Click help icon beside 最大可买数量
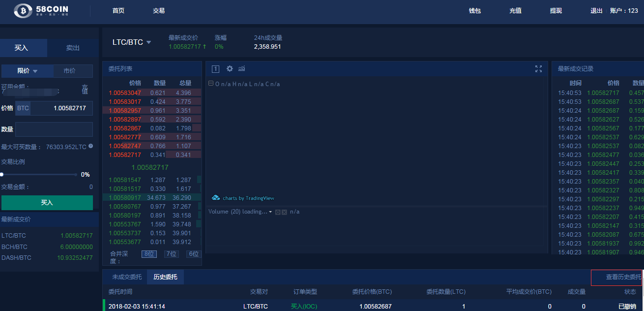The image size is (644, 311). point(90,146)
